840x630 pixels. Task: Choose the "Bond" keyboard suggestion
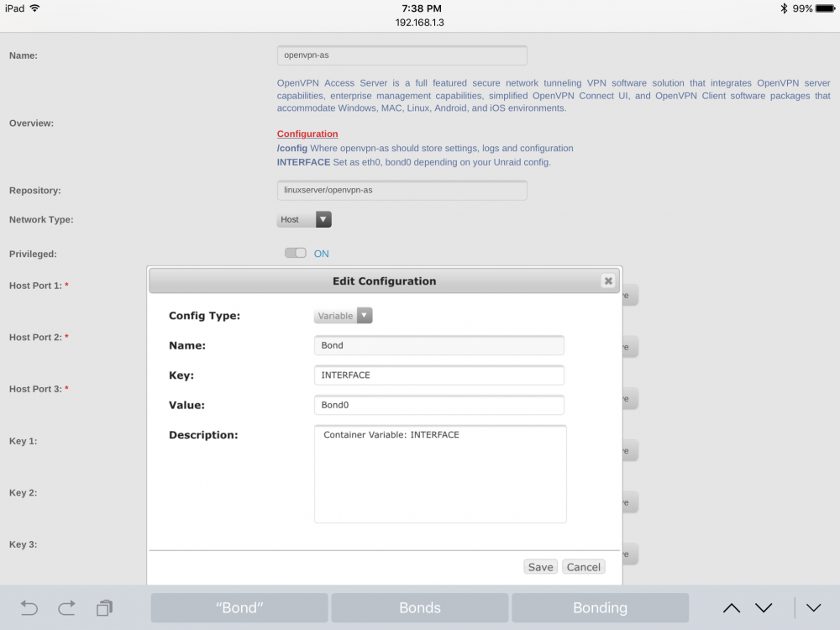pos(239,607)
